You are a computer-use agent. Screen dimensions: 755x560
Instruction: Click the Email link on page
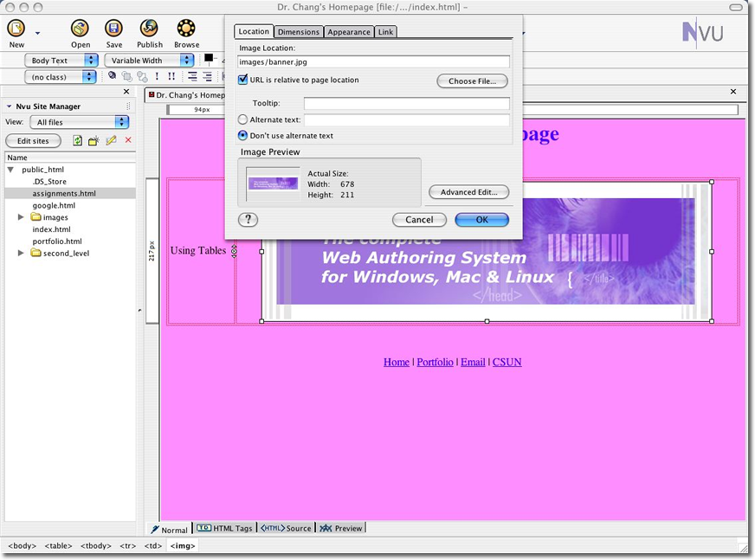pyautogui.click(x=473, y=362)
